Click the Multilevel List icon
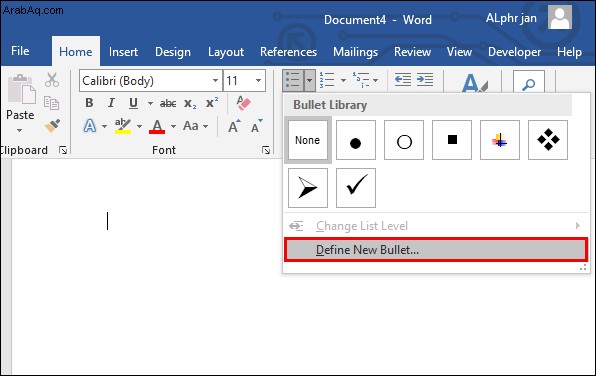 click(x=361, y=80)
